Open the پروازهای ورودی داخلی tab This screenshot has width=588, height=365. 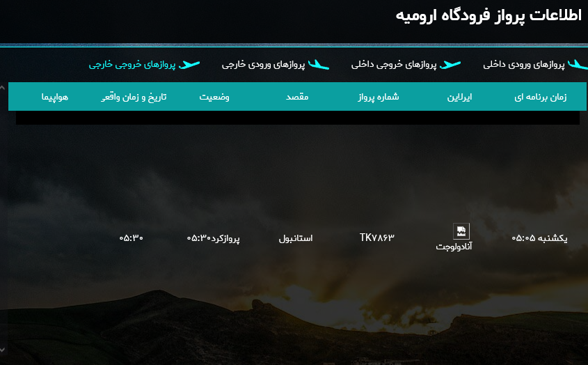(x=524, y=65)
